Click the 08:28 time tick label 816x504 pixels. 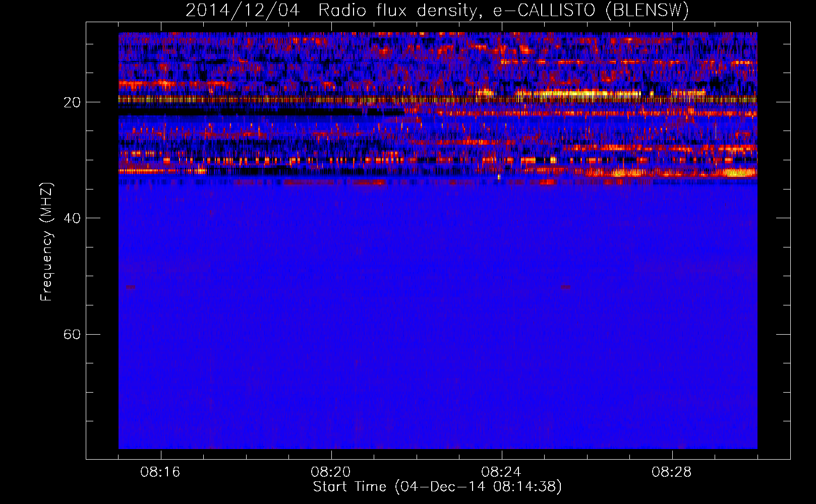click(672, 472)
